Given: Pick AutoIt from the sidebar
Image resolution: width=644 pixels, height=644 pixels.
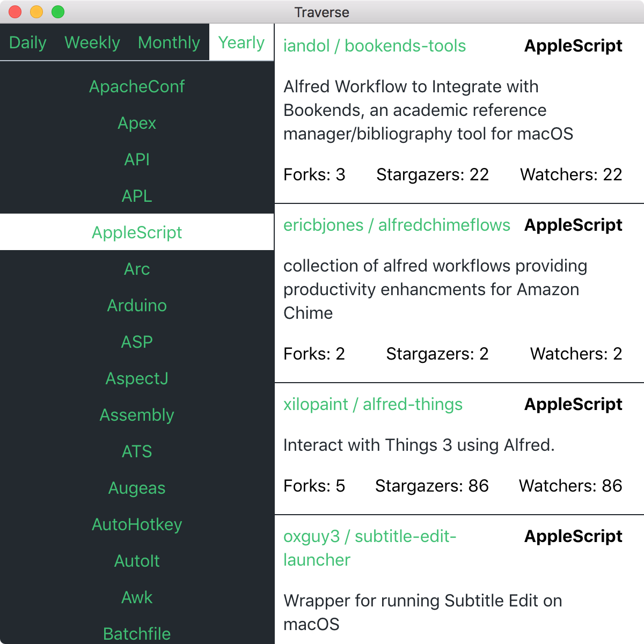Looking at the screenshot, I should point(137,561).
